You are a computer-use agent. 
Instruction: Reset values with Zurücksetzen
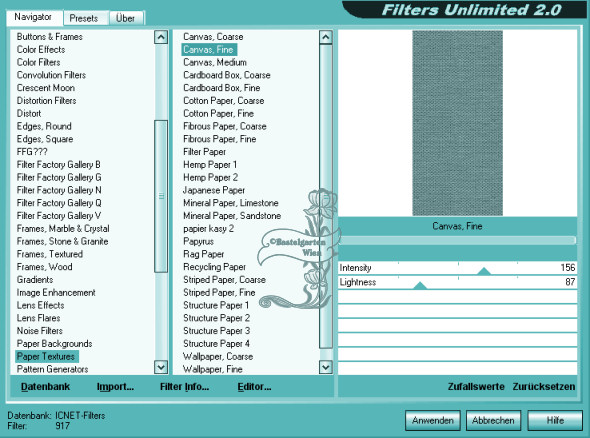pyautogui.click(x=544, y=386)
